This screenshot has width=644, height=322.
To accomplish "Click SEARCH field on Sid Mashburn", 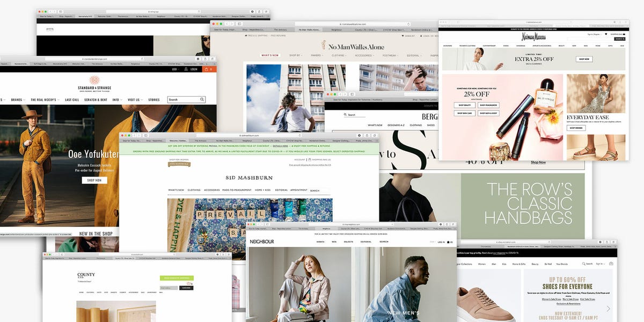I will pyautogui.click(x=320, y=191).
